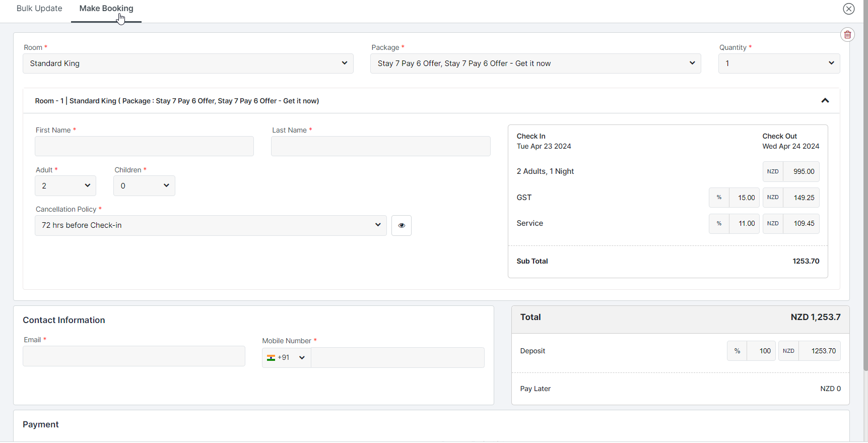Open the Package dropdown
The height and width of the screenshot is (443, 868).
click(535, 64)
